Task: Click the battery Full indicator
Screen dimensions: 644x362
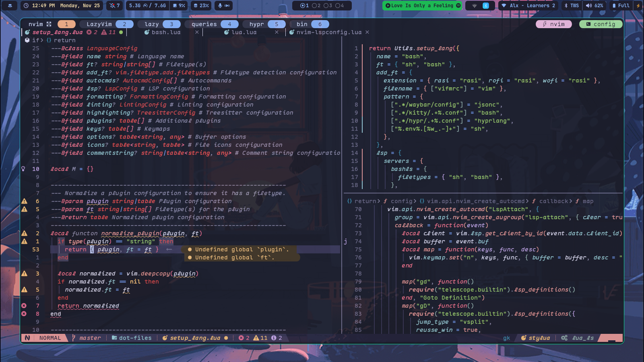Action: [621, 6]
